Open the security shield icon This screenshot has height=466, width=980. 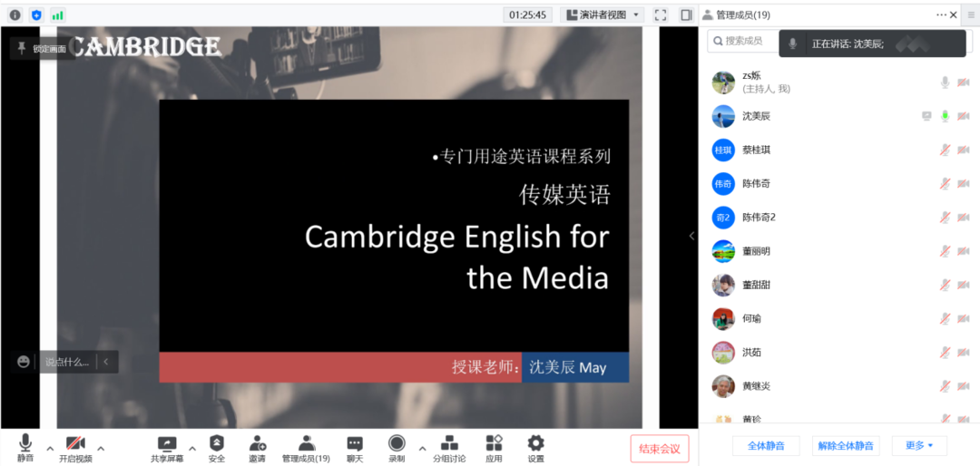pos(216,443)
